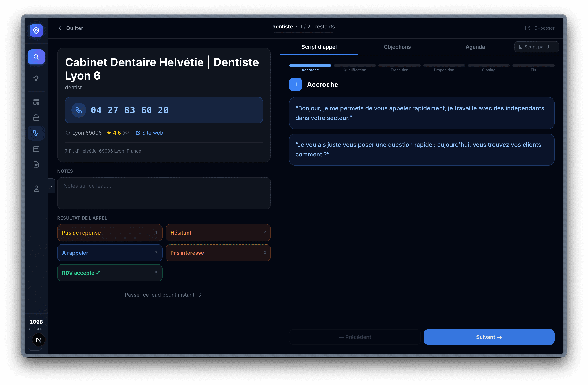Open the 'Script par d...' selector
Image resolution: width=588 pixels, height=385 pixels.
click(536, 47)
